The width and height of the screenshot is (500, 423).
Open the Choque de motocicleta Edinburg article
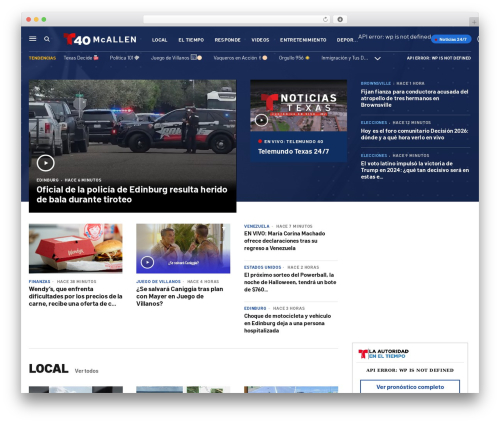(287, 323)
